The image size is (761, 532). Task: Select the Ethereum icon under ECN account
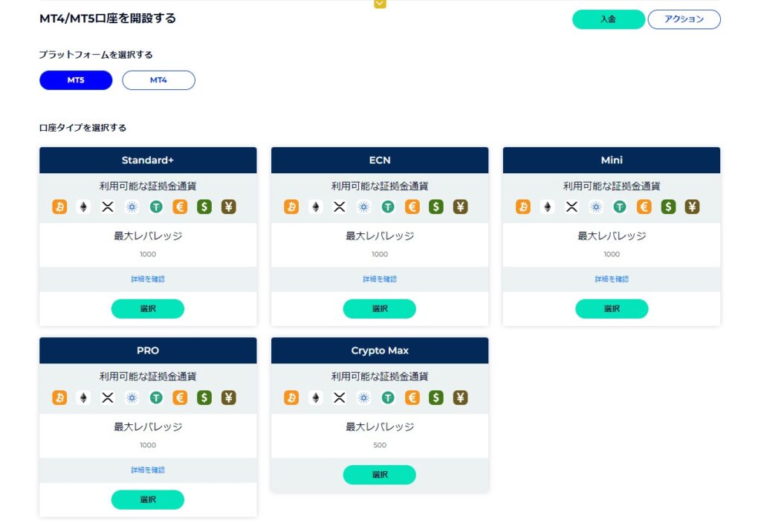[x=315, y=207]
